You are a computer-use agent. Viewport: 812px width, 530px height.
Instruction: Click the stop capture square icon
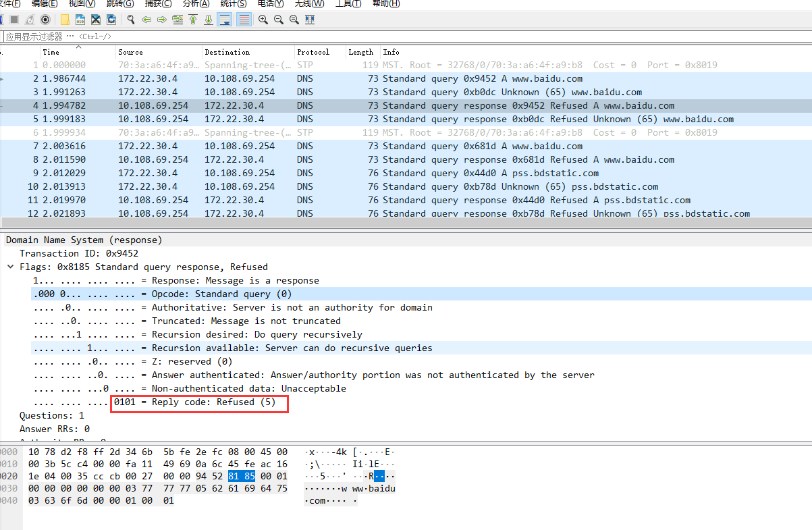(13, 20)
